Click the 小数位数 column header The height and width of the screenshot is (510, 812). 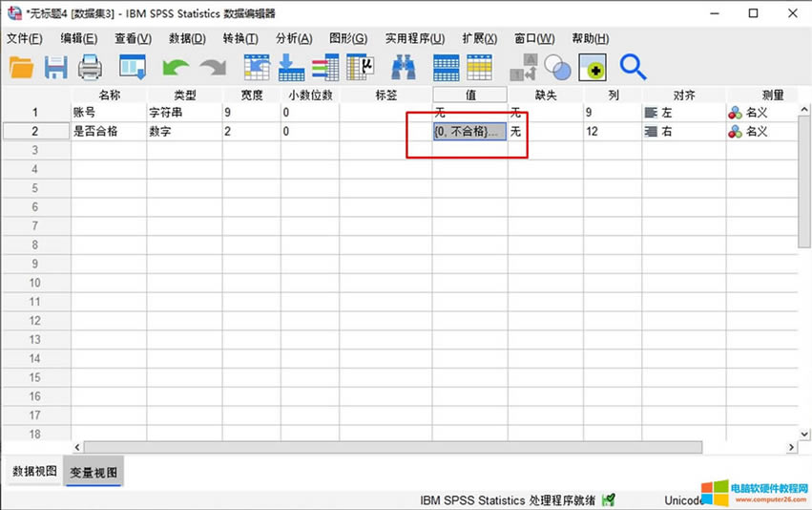(x=310, y=95)
